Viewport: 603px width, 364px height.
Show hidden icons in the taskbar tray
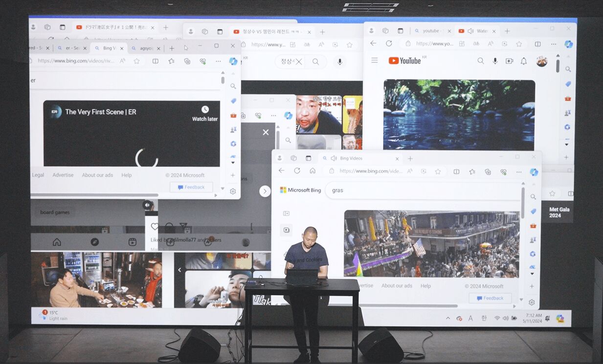(x=447, y=318)
